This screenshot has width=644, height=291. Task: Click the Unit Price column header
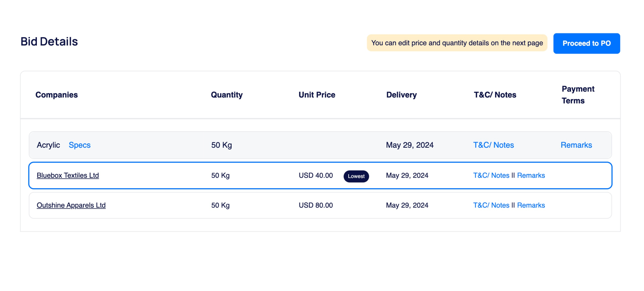coord(317,95)
